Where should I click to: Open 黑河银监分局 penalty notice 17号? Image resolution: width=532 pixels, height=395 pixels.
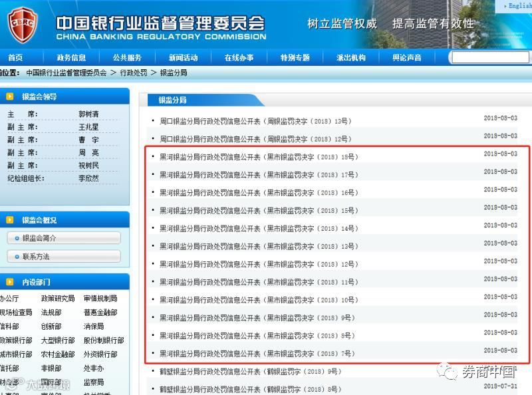[x=259, y=175]
